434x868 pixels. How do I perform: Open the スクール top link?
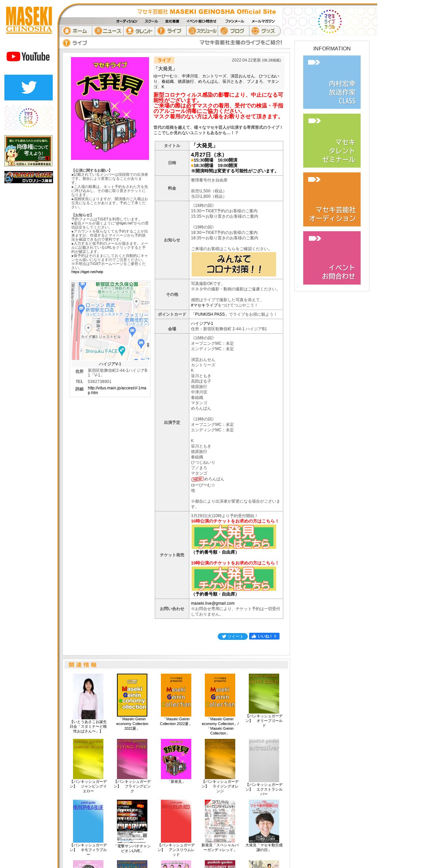pyautogui.click(x=151, y=21)
